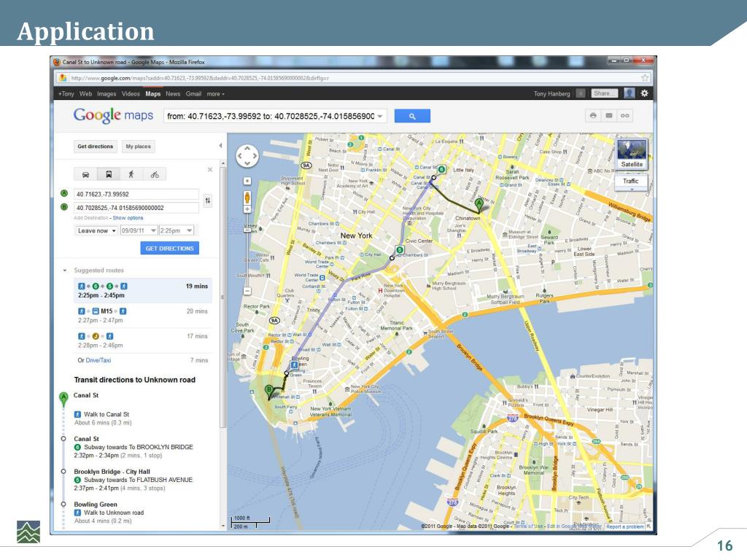Go to Web in the Google bar

tap(86, 94)
